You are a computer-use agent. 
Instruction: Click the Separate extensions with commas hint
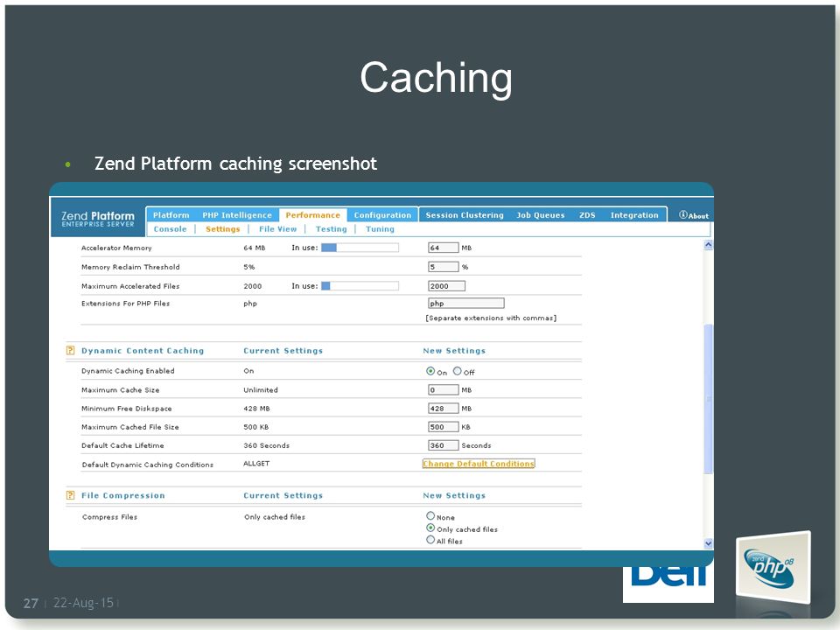[491, 318]
